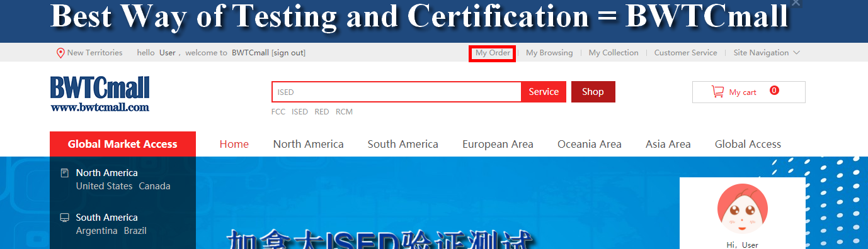Click the username 'User' in greeting bar
868x249 pixels.
[168, 53]
